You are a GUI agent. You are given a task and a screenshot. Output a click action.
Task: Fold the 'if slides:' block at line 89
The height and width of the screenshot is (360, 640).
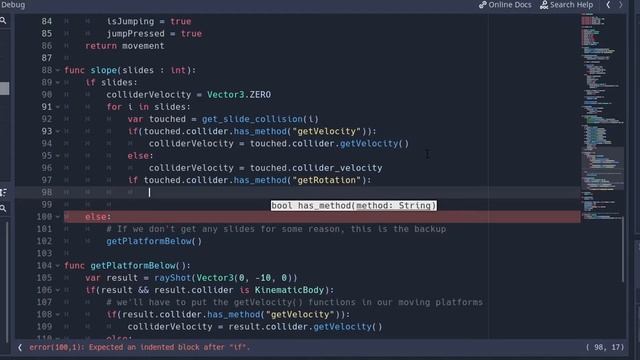coord(58,82)
